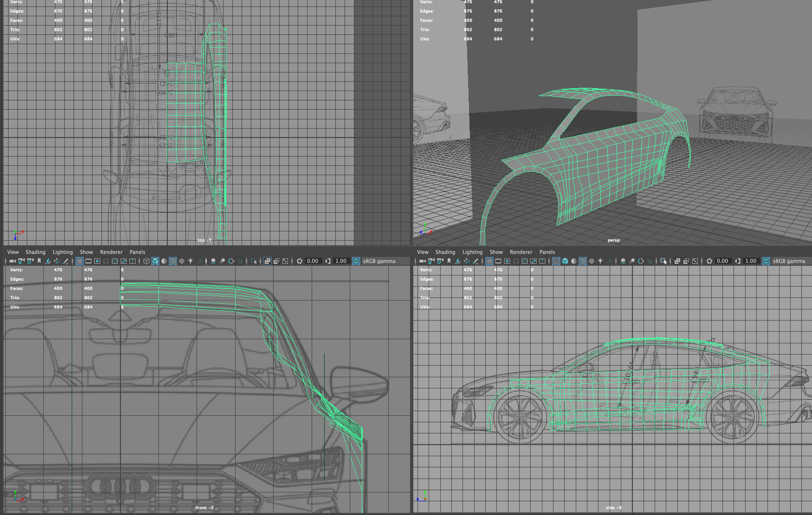812x515 pixels.
Task: Click the exposure field showing 0.00
Action: (313, 261)
